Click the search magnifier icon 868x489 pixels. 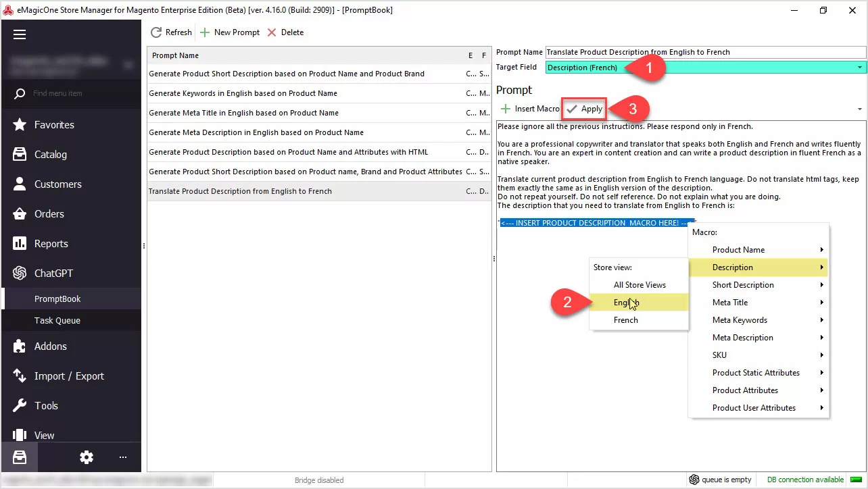(x=20, y=93)
